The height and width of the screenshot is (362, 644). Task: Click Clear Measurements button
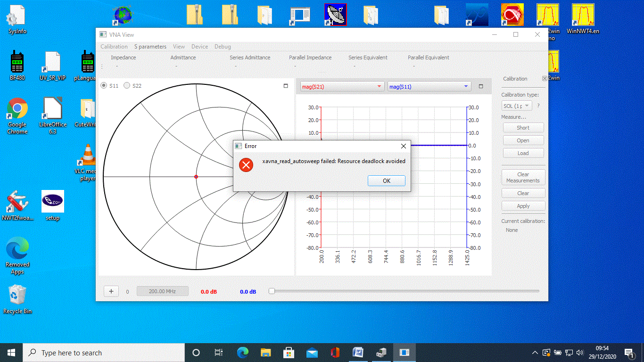pos(523,177)
